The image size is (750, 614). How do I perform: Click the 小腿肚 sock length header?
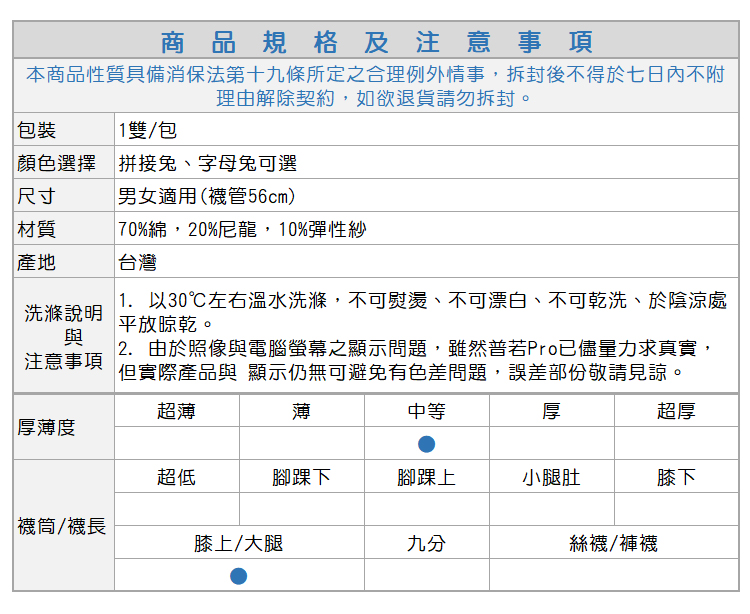pyautogui.click(x=551, y=477)
